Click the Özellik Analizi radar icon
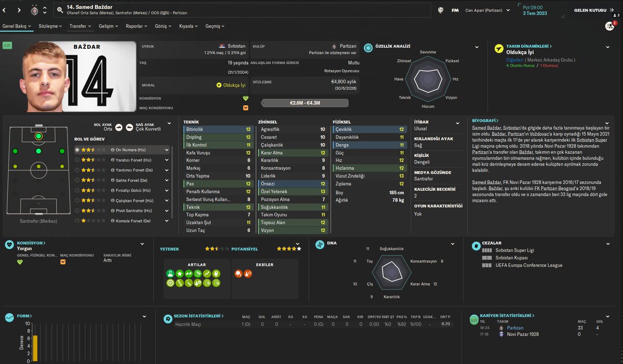The width and height of the screenshot is (623, 364). 368,47
